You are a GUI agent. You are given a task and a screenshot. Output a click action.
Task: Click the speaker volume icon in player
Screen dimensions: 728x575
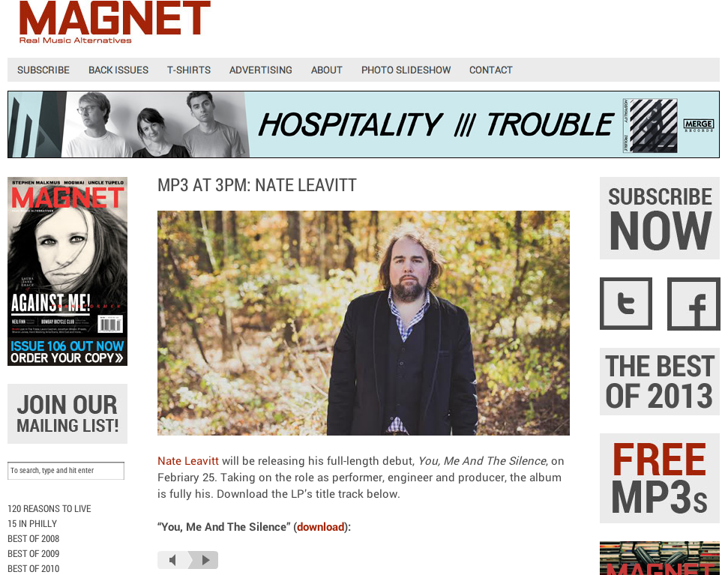[172, 560]
